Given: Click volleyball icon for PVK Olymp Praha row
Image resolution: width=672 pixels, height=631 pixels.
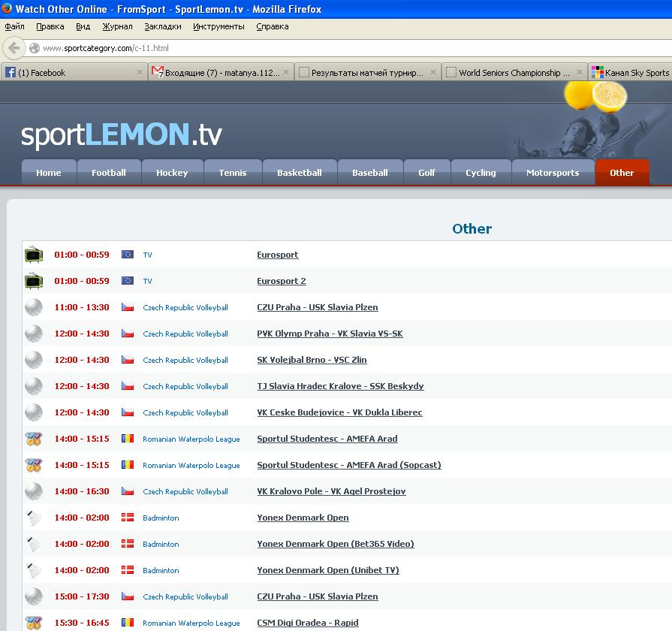Looking at the screenshot, I should point(34,334).
